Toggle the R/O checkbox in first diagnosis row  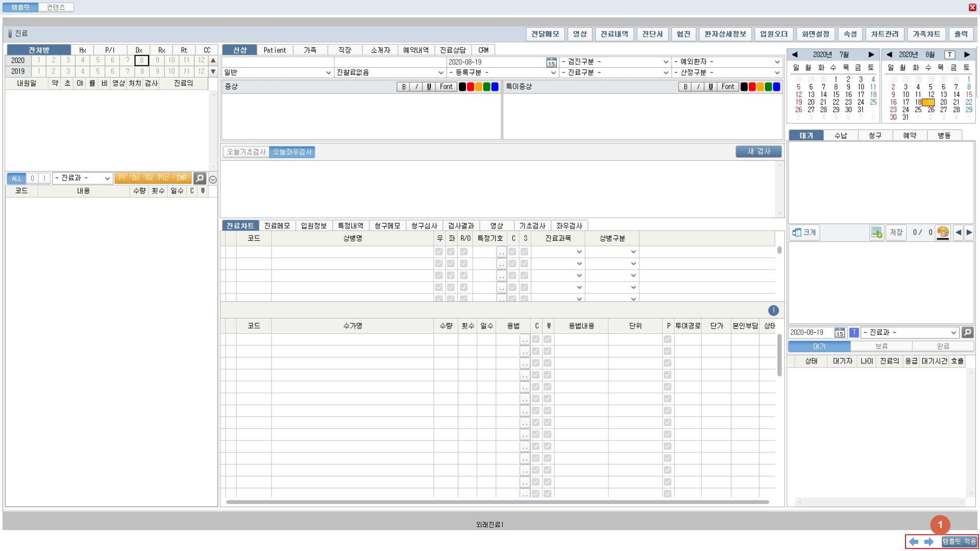click(463, 252)
